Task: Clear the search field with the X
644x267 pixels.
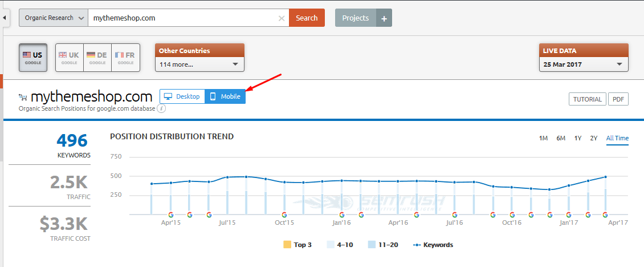Action: point(282,18)
